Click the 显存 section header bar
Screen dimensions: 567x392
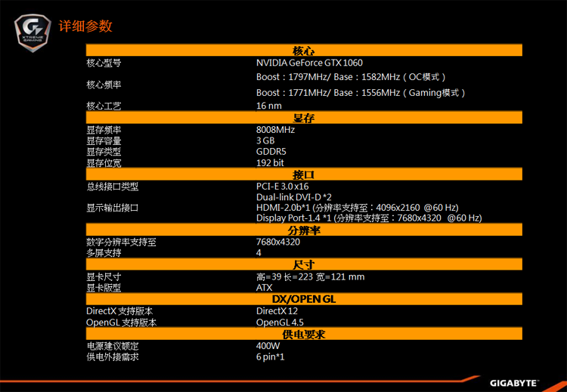pyautogui.click(x=304, y=118)
